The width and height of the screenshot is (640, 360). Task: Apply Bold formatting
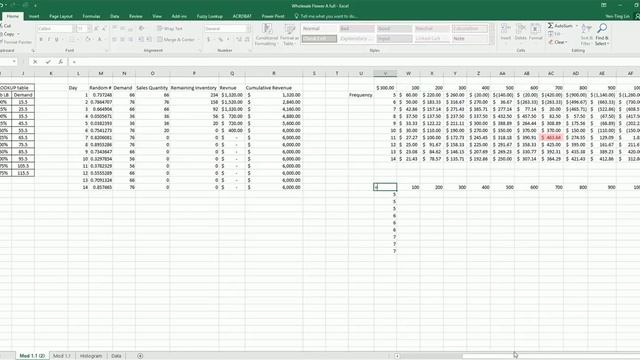point(41,40)
